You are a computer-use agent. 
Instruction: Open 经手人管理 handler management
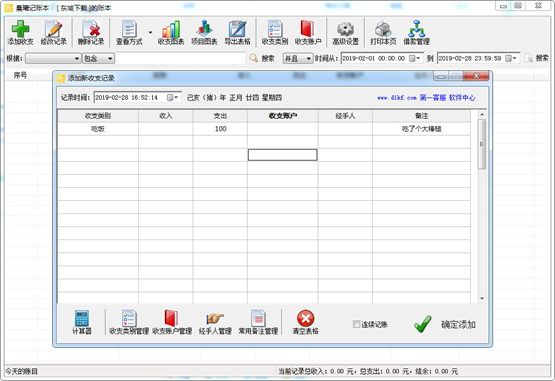click(215, 322)
